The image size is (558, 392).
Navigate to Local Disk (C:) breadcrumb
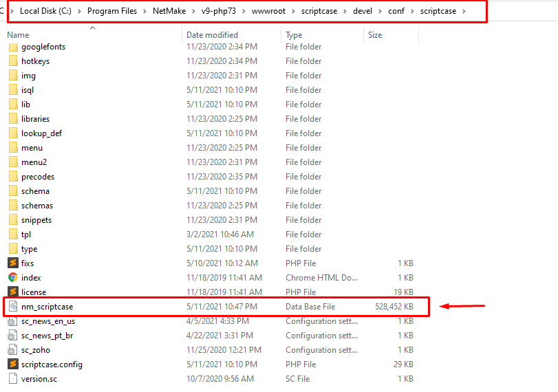45,11
